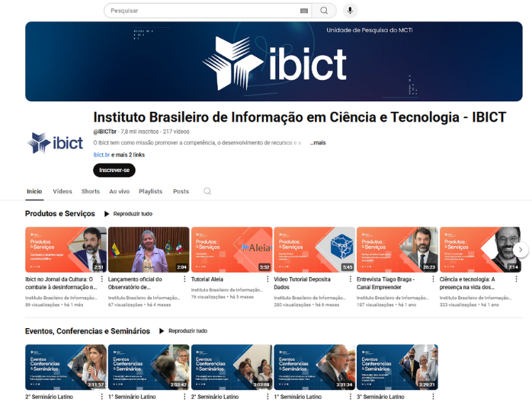Viewport: 532px width, 402px height.
Task: Open Entrevista Tiago Braga video thumbnail
Action: tap(397, 250)
